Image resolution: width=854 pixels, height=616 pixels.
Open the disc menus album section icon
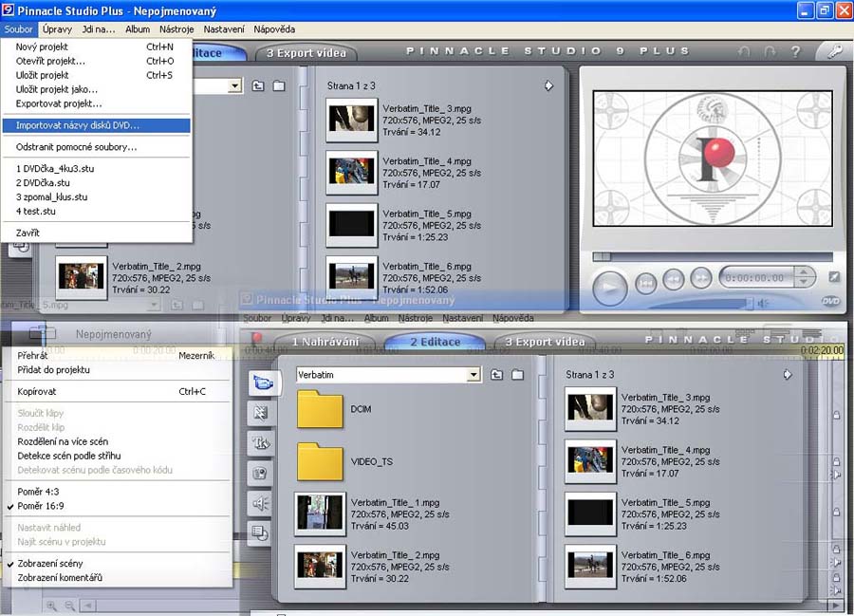pos(260,533)
